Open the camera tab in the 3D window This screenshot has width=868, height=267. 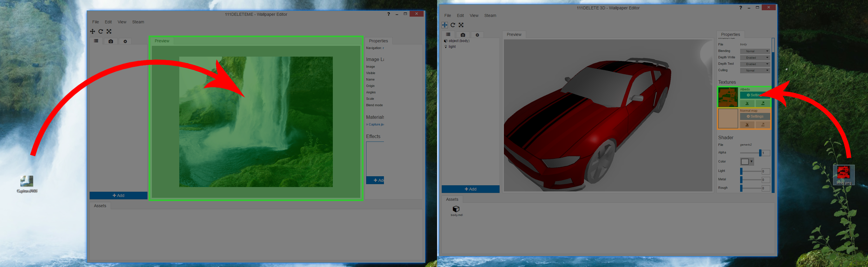click(x=463, y=35)
